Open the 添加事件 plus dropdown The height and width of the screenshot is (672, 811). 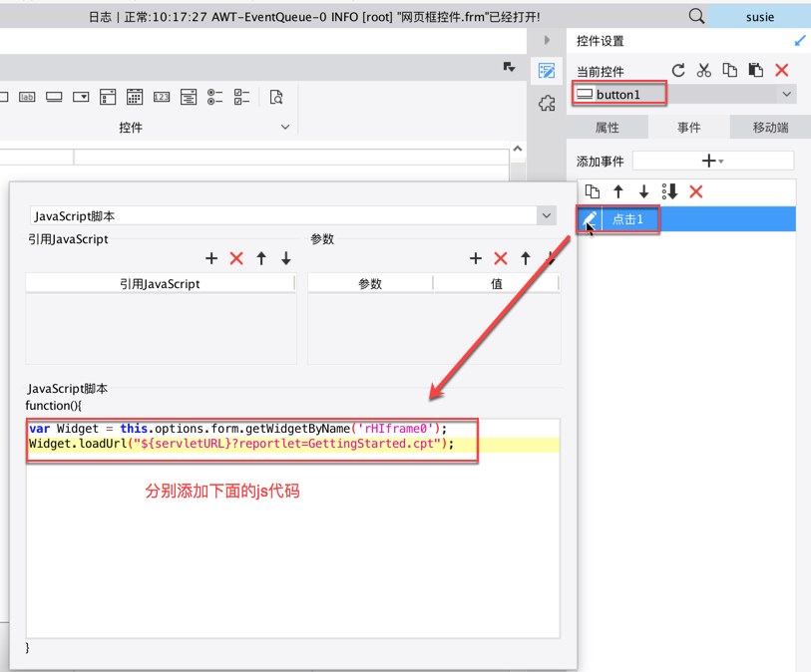click(712, 161)
